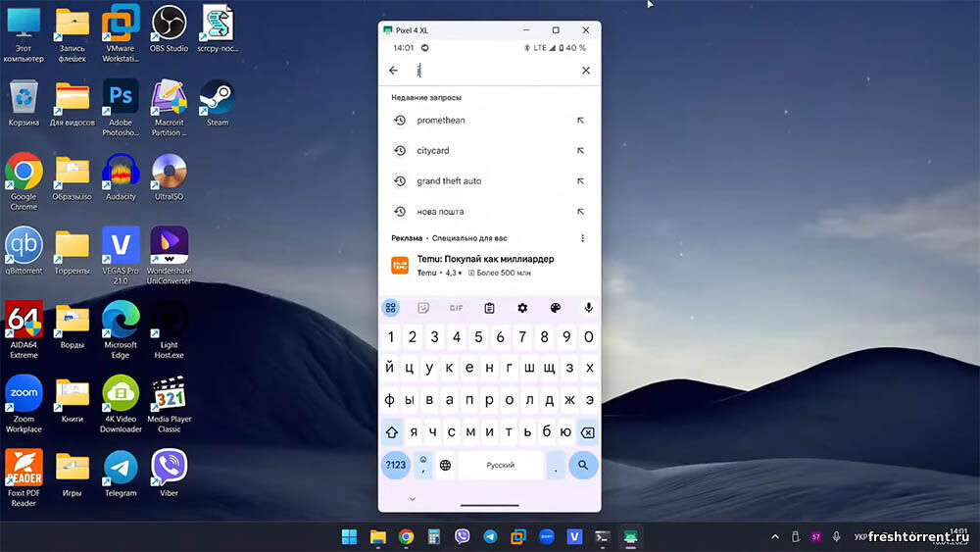The width and height of the screenshot is (980, 552).
Task: Show hidden system tray icons chevron
Action: (775, 536)
